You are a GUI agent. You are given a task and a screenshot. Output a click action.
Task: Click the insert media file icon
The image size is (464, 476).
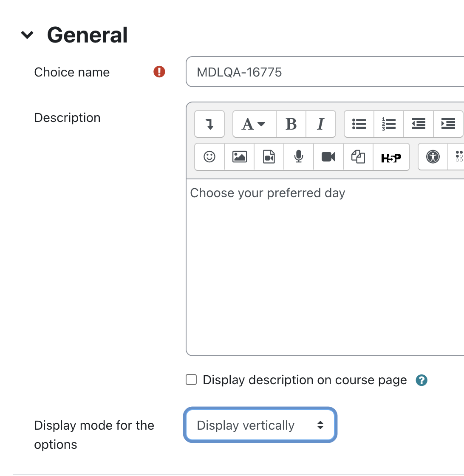[x=269, y=157]
